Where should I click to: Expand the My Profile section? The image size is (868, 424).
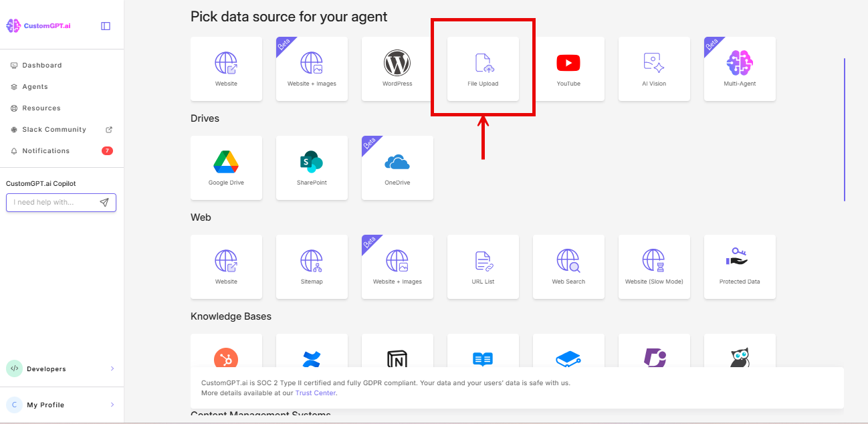pyautogui.click(x=62, y=405)
